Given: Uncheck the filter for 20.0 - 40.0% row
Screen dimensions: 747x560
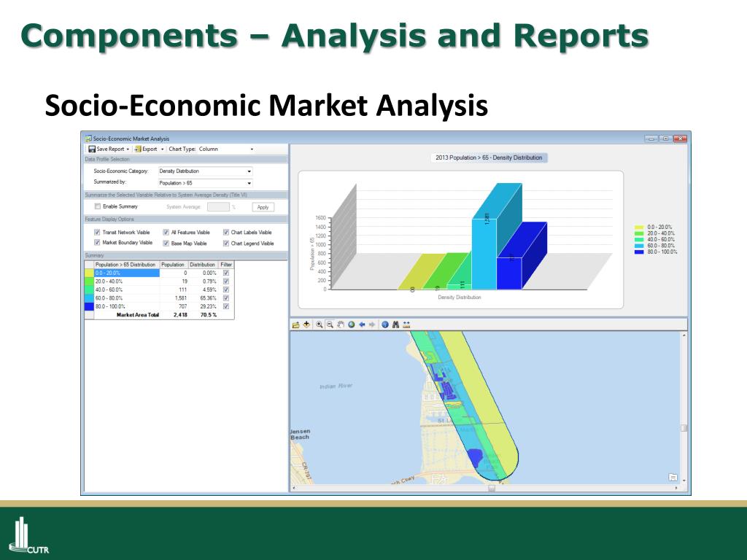Looking at the screenshot, I should (226, 281).
